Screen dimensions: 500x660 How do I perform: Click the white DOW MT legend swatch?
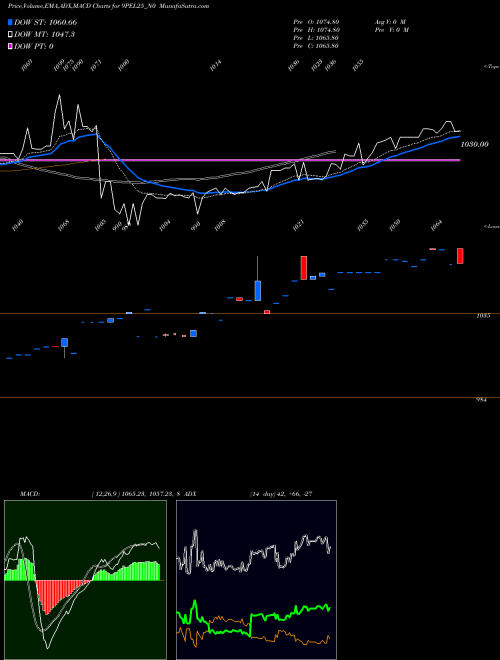click(x=10, y=34)
